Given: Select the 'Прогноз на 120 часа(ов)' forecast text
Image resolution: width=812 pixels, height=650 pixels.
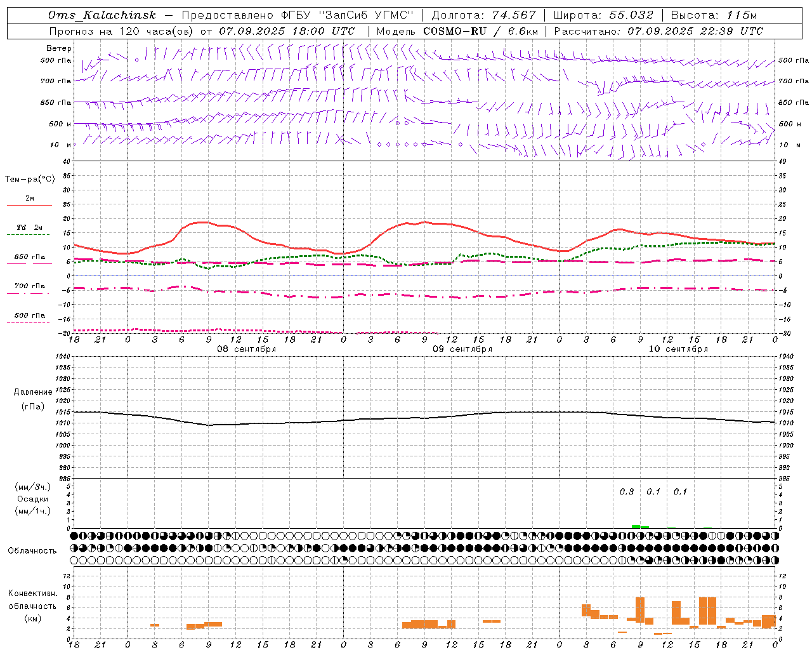Looking at the screenshot, I should click(x=121, y=31).
